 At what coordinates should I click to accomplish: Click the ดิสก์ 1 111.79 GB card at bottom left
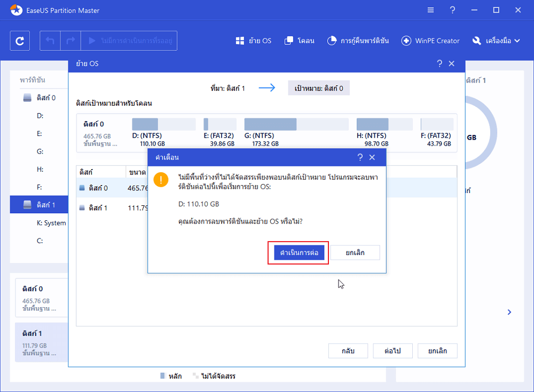click(x=42, y=342)
